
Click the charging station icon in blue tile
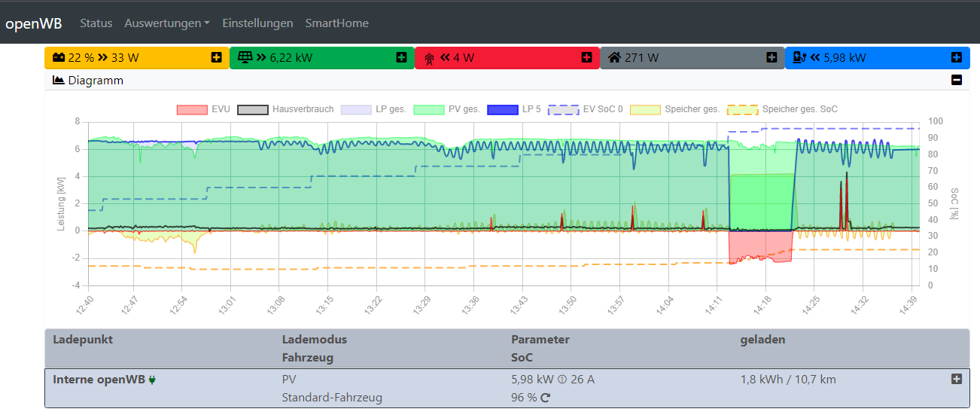click(800, 57)
